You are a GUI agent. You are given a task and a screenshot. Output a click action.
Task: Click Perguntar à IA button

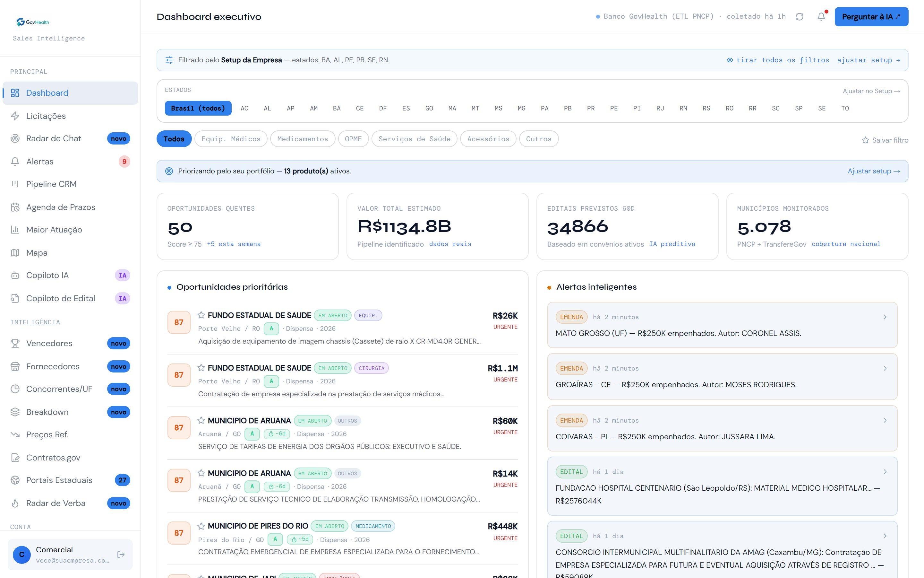click(x=871, y=16)
